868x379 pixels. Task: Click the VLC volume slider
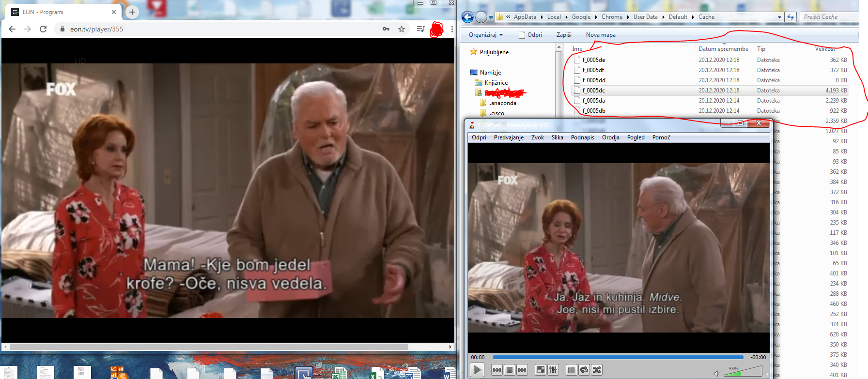(743, 371)
